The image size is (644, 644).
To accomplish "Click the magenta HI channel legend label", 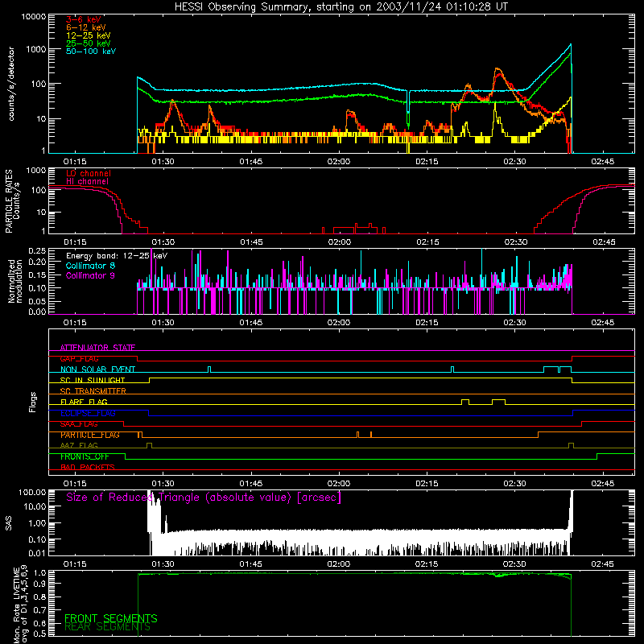I will point(88,181).
